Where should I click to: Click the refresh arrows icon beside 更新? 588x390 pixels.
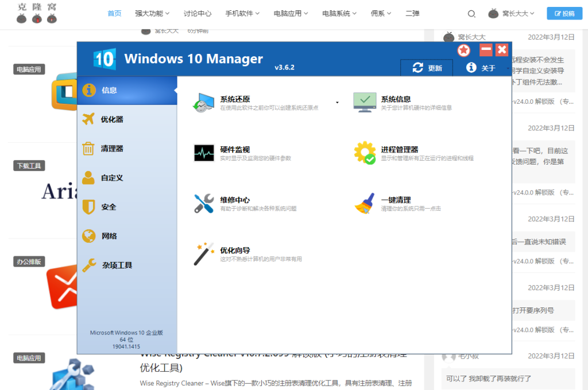418,68
